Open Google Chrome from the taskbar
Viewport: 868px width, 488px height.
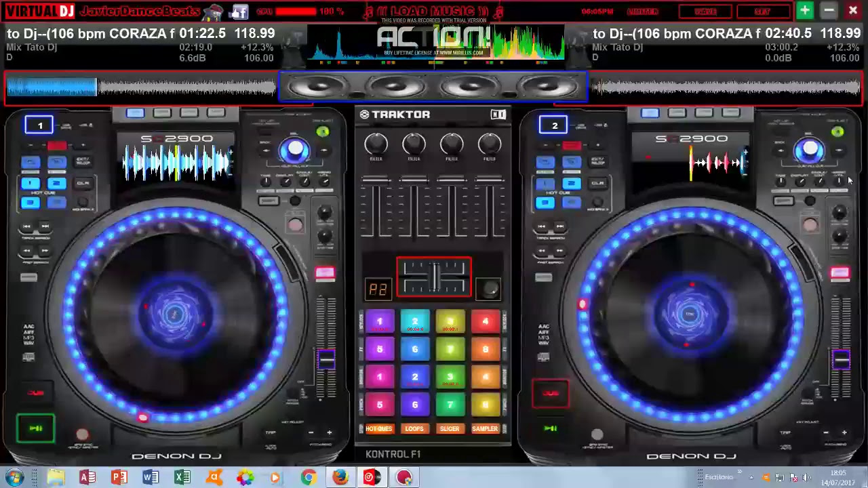309,477
